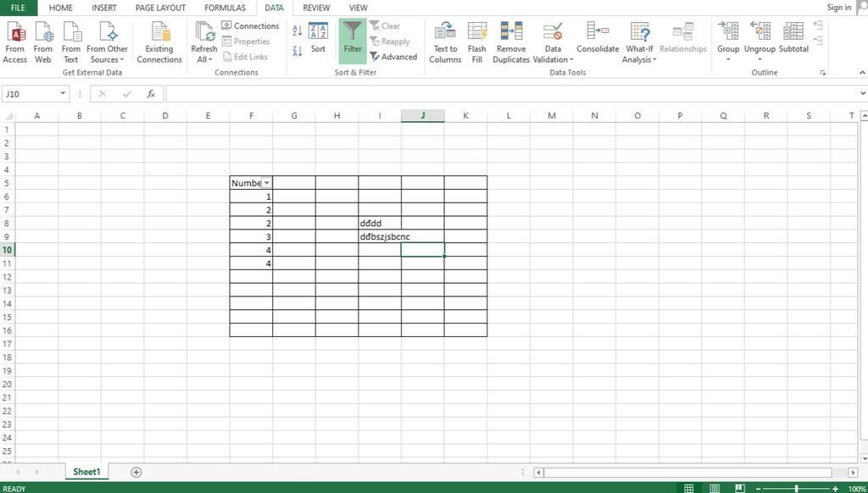Select column J header
Viewport: 868px width, 493px height.
click(x=422, y=116)
